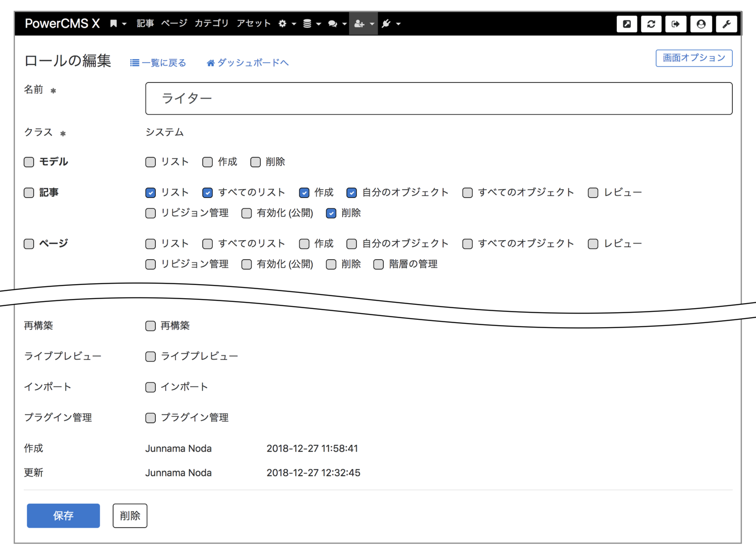Viewport: 756px width, 555px height.
Task: Enable ページ 階層の管理 checkbox
Action: click(x=379, y=265)
